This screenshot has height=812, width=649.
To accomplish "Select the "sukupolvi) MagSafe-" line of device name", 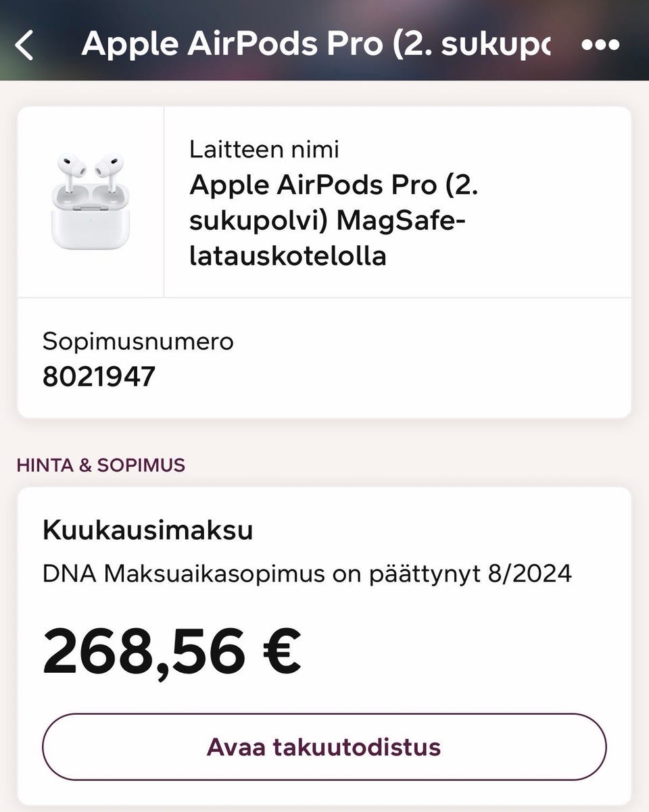I will point(328,220).
